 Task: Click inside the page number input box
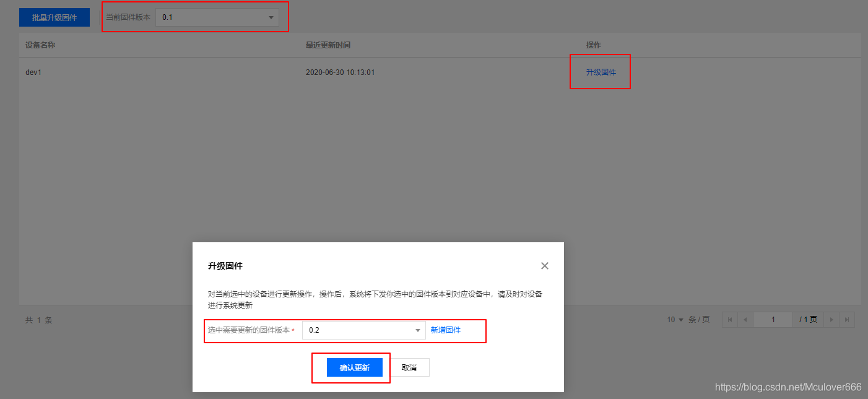click(773, 319)
